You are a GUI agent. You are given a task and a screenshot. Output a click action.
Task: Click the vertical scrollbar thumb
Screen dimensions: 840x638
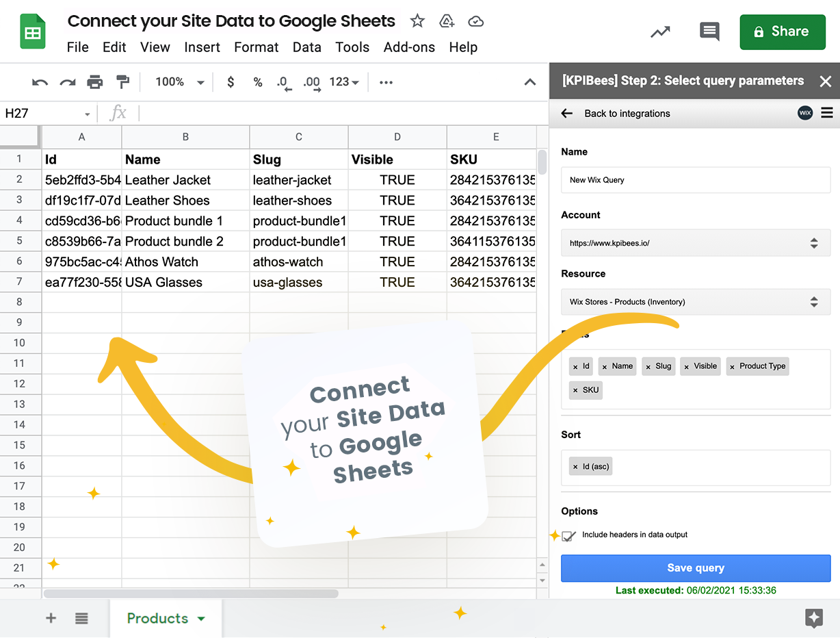pyautogui.click(x=542, y=163)
